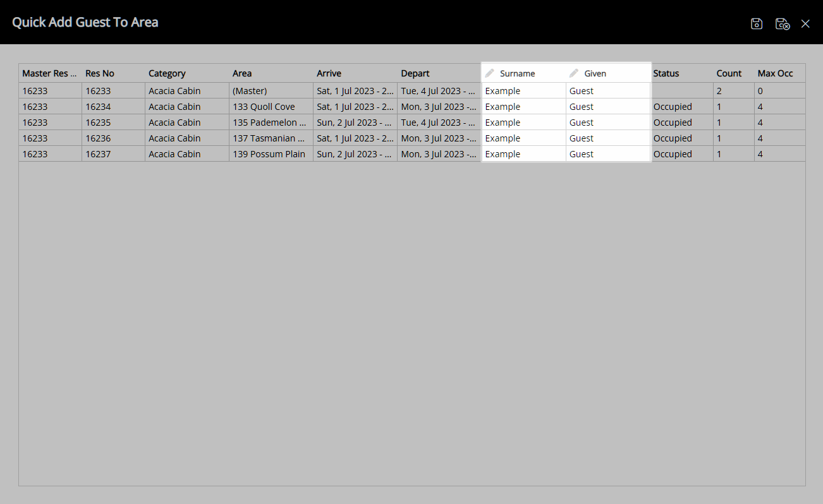Edit Surname field for reservation 16233 row

pyautogui.click(x=523, y=91)
